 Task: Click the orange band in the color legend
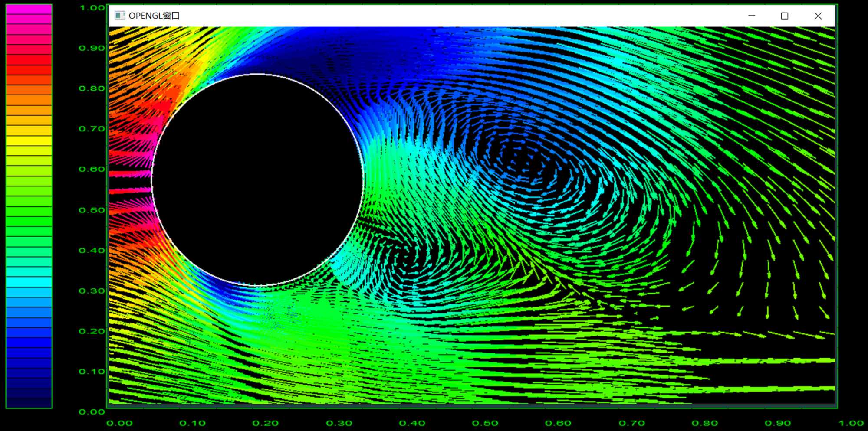(29, 100)
